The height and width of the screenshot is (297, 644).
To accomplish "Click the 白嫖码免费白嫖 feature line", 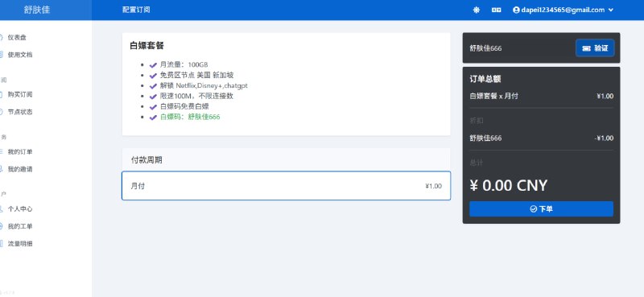I will [x=184, y=106].
